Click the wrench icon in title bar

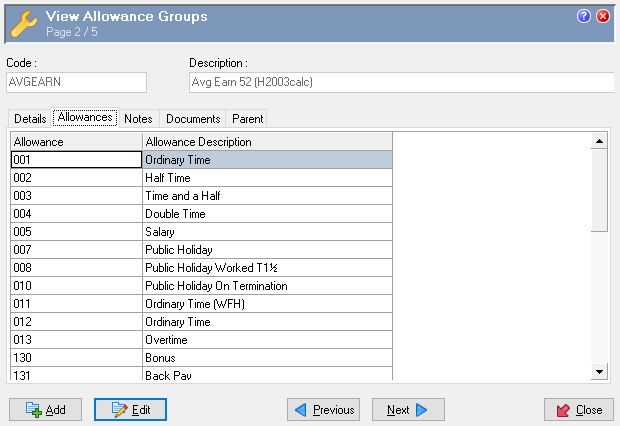[24, 22]
